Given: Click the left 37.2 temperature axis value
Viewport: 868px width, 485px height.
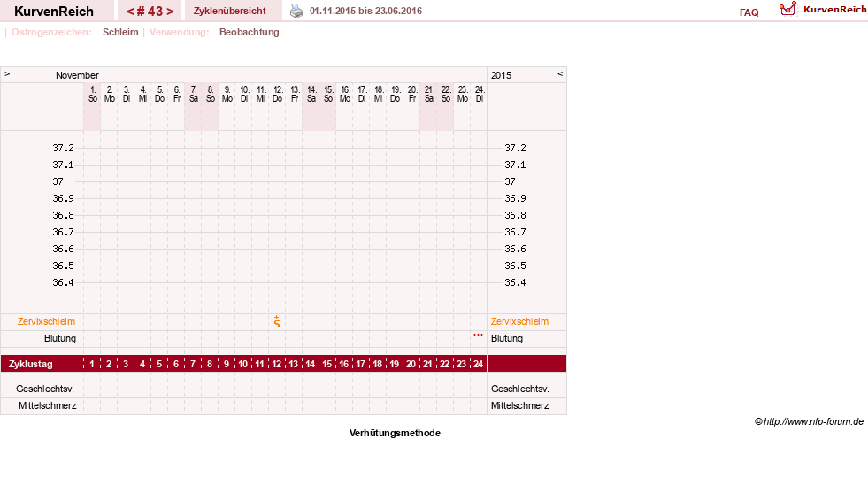Looking at the screenshot, I should tap(63, 148).
